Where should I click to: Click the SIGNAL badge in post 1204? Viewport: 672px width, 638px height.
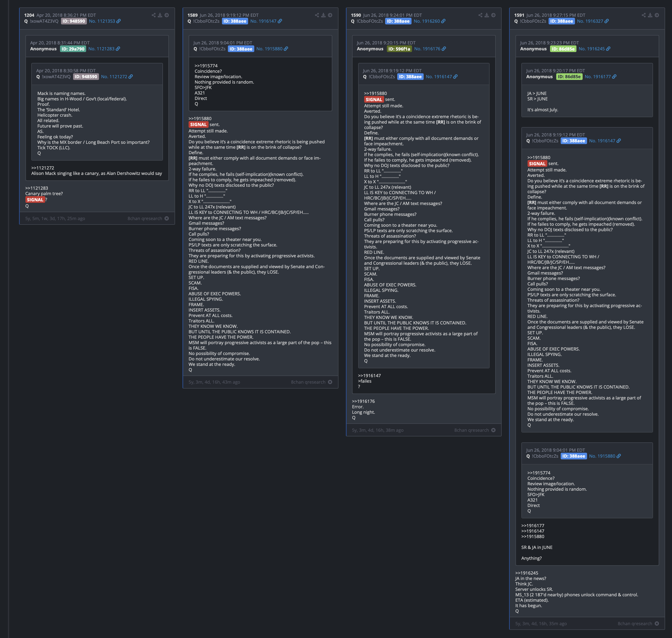tap(35, 200)
